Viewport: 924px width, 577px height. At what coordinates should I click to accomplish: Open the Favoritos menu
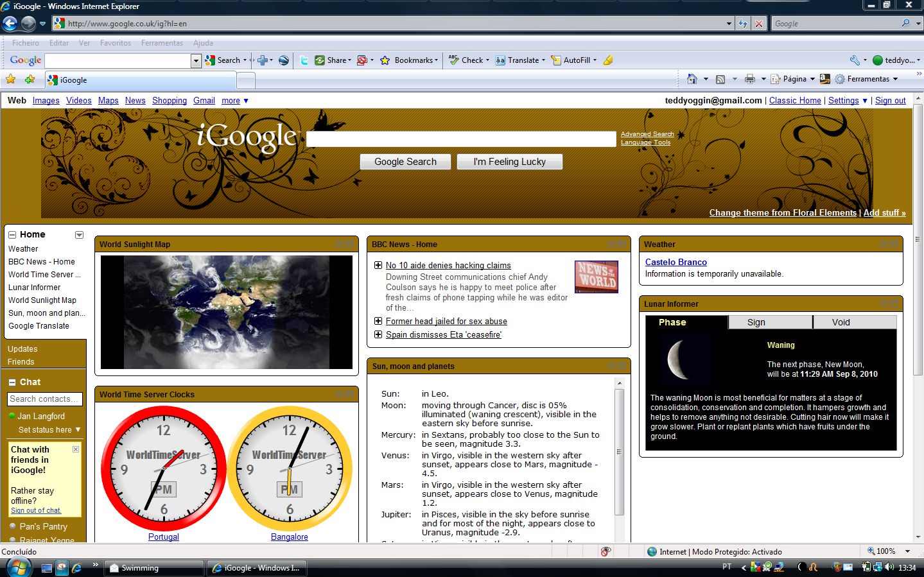point(116,43)
